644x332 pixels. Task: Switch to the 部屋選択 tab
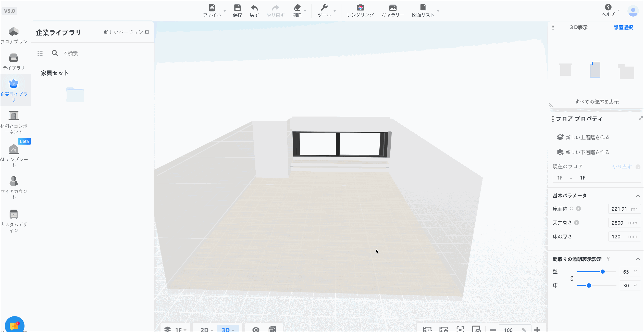pos(623,27)
